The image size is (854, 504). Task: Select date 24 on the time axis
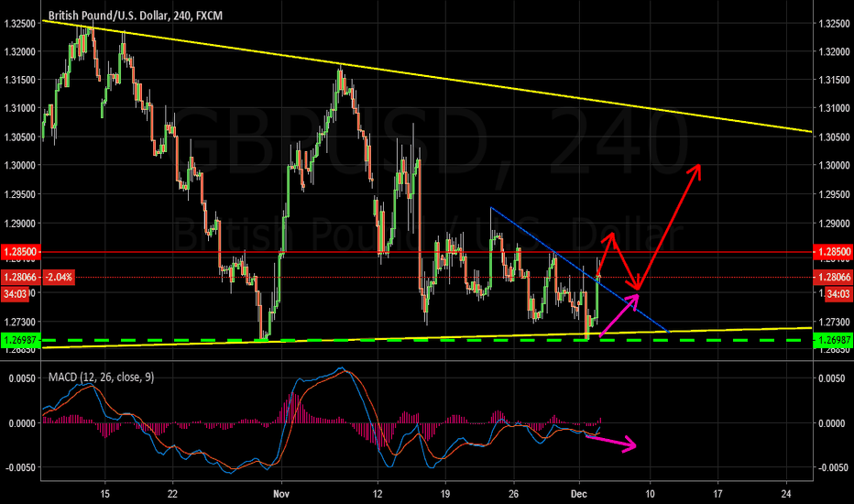(x=786, y=494)
